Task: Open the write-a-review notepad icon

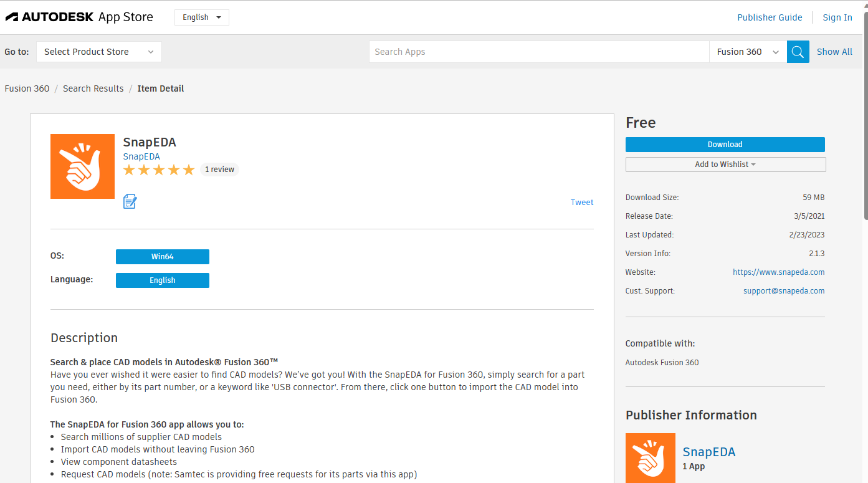Action: tap(130, 201)
